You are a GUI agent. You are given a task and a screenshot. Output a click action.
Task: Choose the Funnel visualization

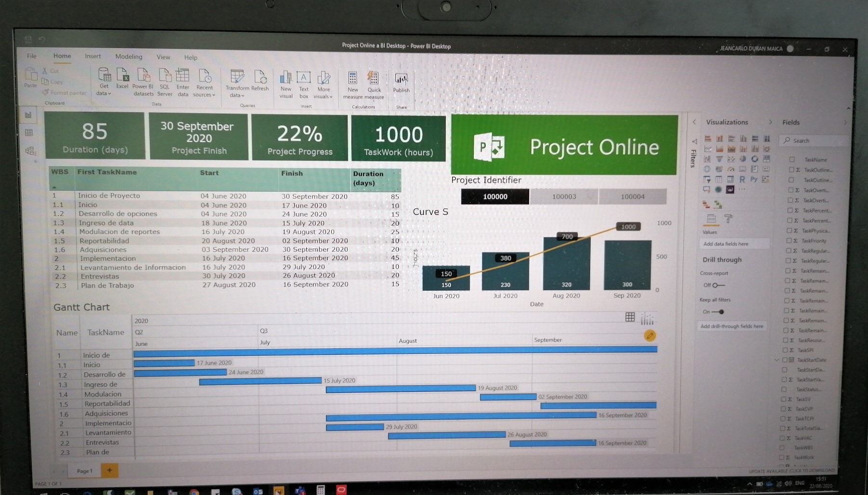point(719,159)
